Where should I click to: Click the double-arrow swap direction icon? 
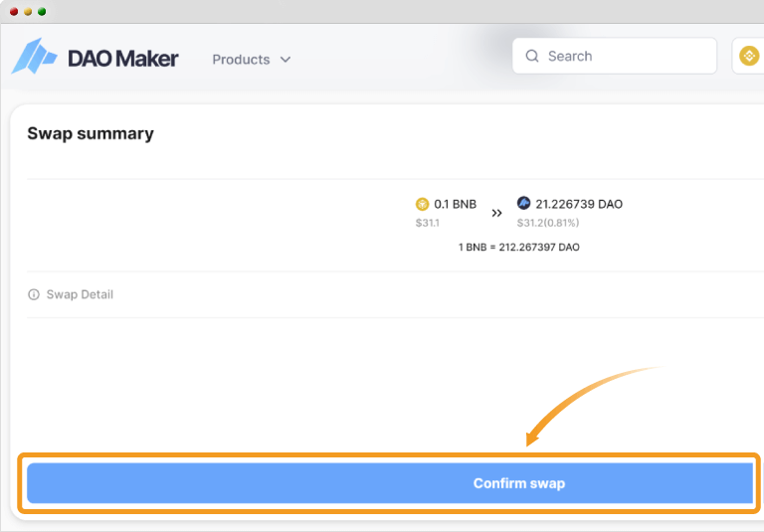pos(496,213)
